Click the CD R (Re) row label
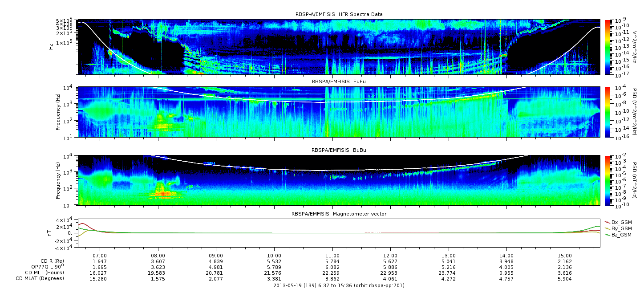The width and height of the screenshot is (644, 293). pyautogui.click(x=52, y=261)
